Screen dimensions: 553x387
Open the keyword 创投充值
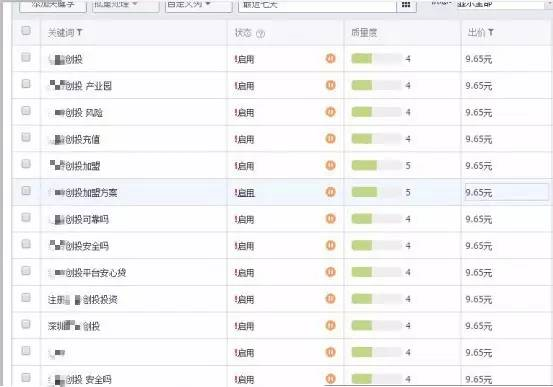click(75, 139)
